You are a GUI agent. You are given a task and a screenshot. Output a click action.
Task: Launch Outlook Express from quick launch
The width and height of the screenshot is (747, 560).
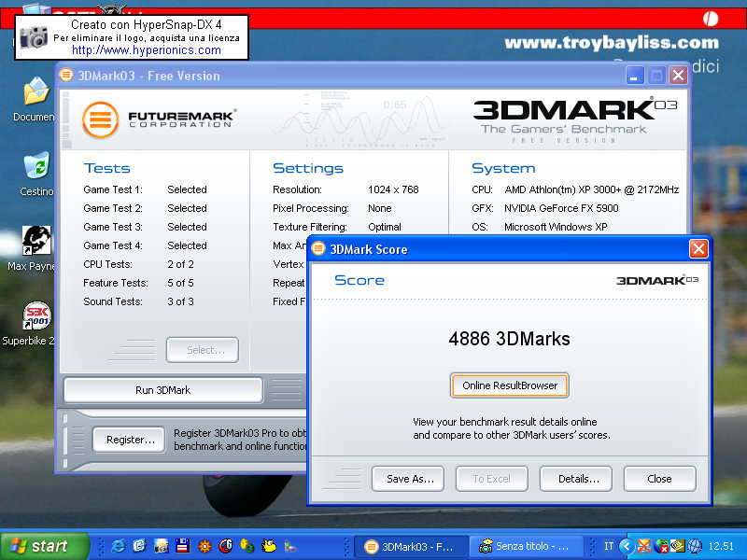139,546
